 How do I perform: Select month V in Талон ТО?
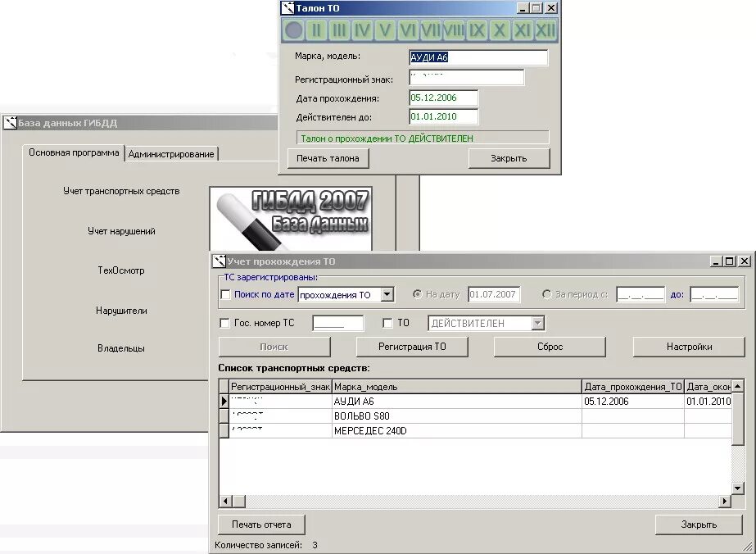pos(385,30)
